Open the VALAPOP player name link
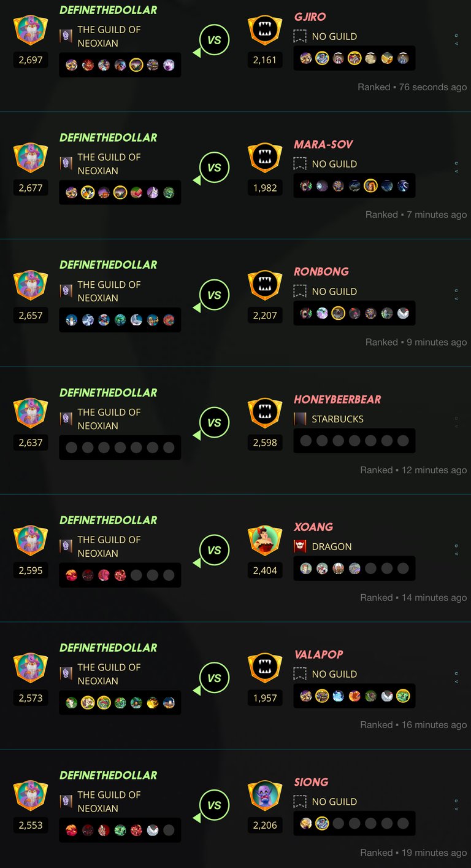 tap(318, 654)
